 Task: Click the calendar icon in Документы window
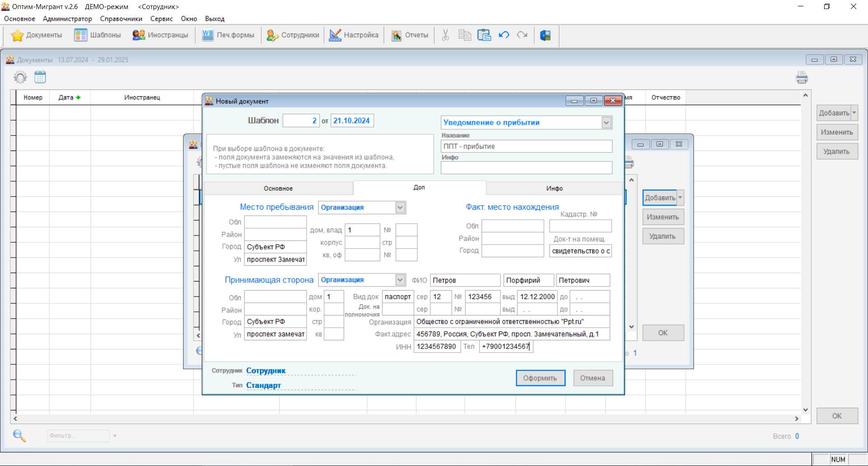point(40,77)
